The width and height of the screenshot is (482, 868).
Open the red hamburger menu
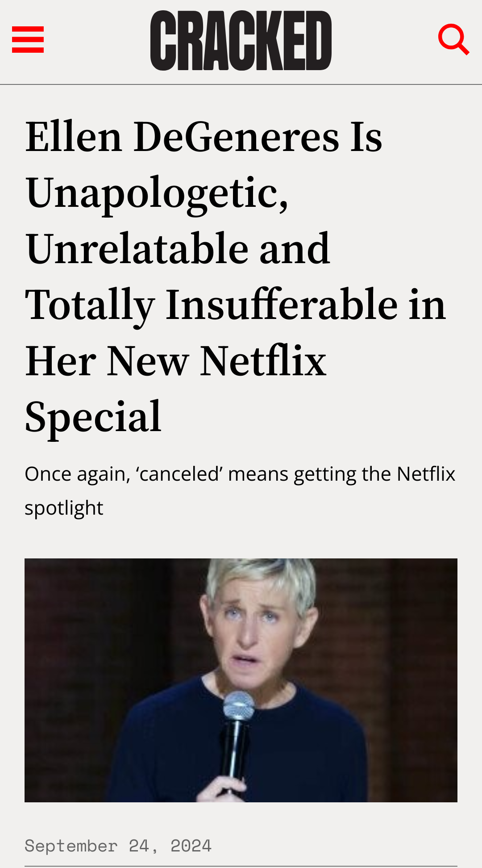(28, 39)
